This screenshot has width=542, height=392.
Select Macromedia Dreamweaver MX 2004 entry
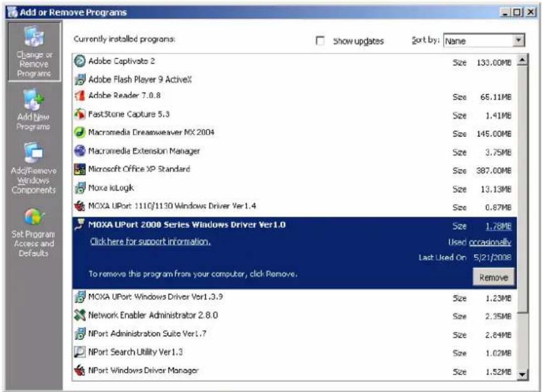click(294, 133)
